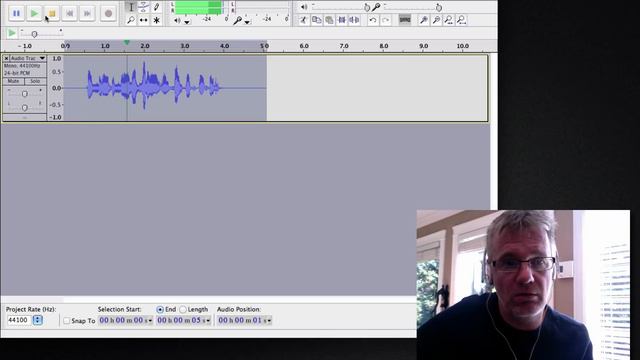Adjust the output volume slider

(341, 7)
